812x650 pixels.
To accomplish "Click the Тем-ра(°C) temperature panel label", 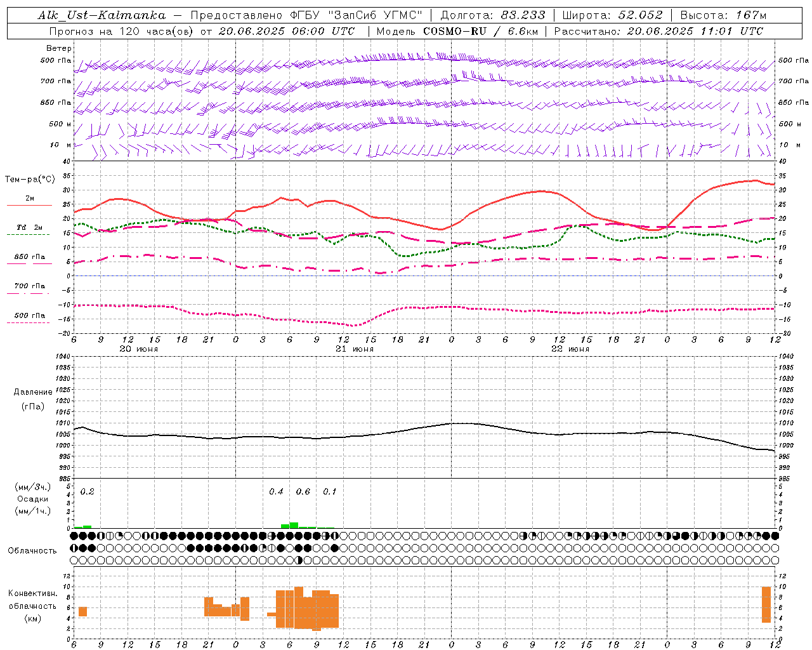I will (30, 180).
